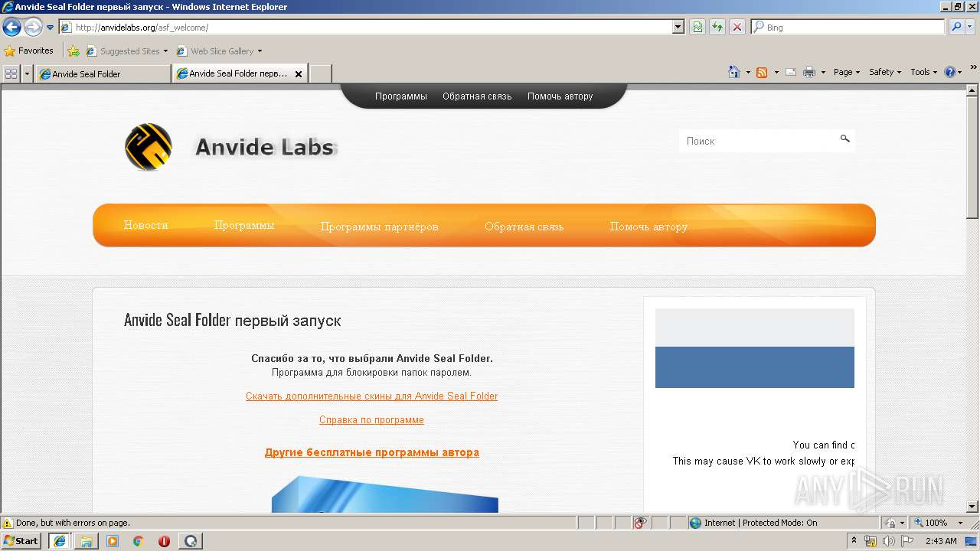Click Помочь автору in top dark bar
Viewport: 980px width, 551px height.
(560, 96)
